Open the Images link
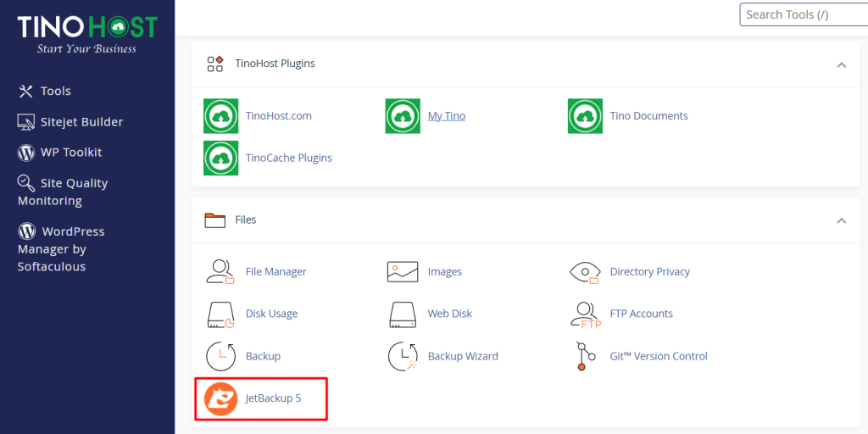This screenshot has width=868, height=434. 444,272
